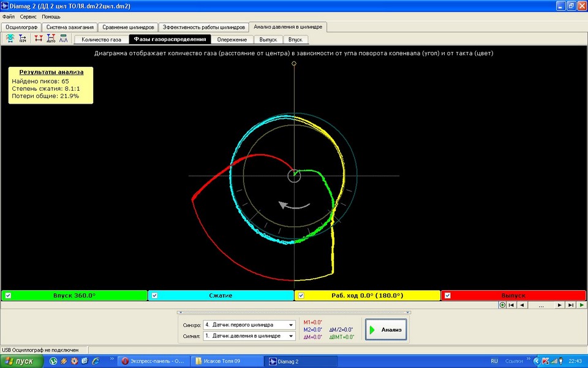
Task: Click the waveform peaks toolbar icon
Action: pyautogui.click(x=63, y=38)
